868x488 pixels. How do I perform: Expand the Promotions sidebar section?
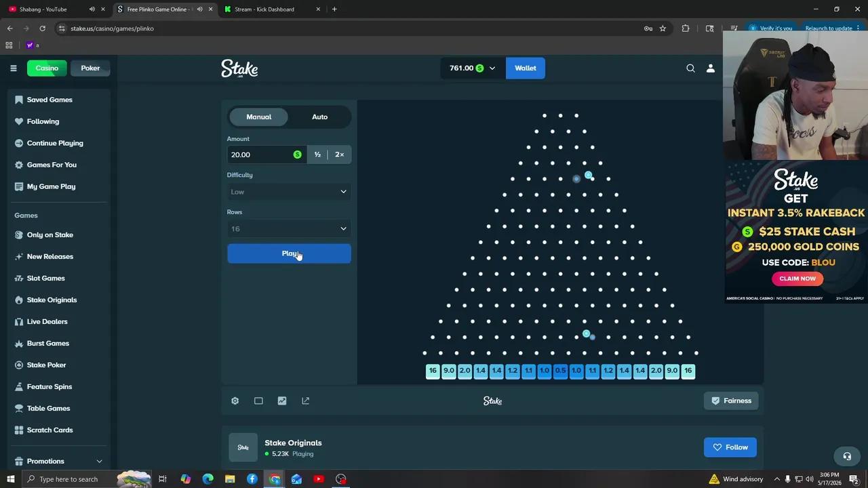click(58, 462)
